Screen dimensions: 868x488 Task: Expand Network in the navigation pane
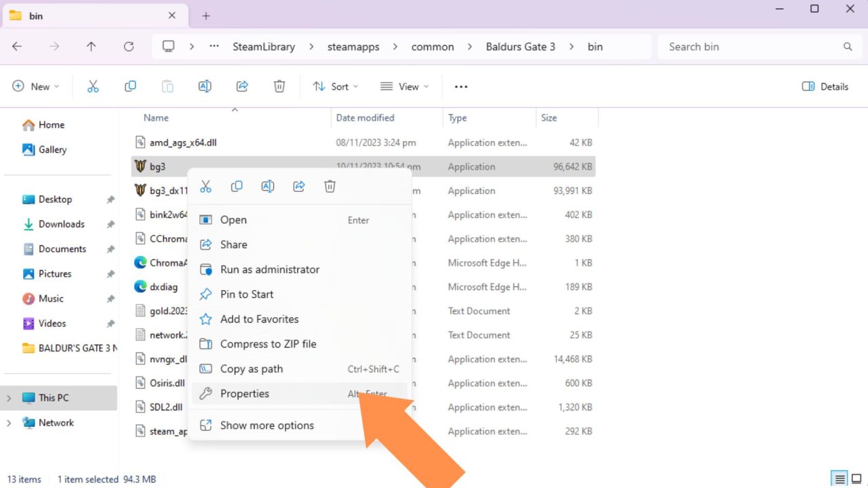click(9, 423)
